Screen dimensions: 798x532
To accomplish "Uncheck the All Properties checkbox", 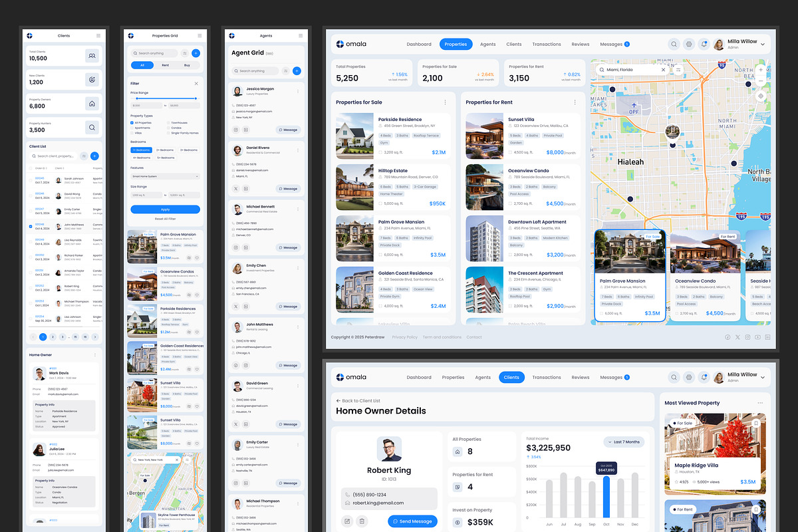I will [x=132, y=123].
